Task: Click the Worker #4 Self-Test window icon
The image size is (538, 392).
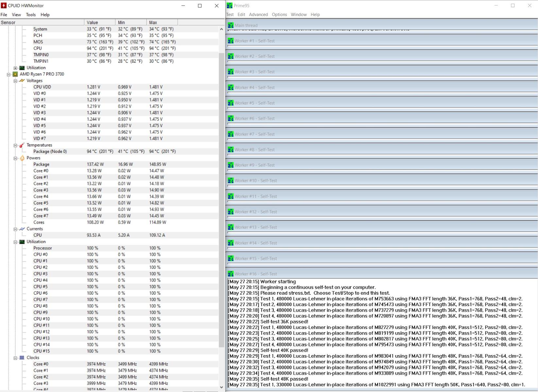Action: tap(231, 87)
